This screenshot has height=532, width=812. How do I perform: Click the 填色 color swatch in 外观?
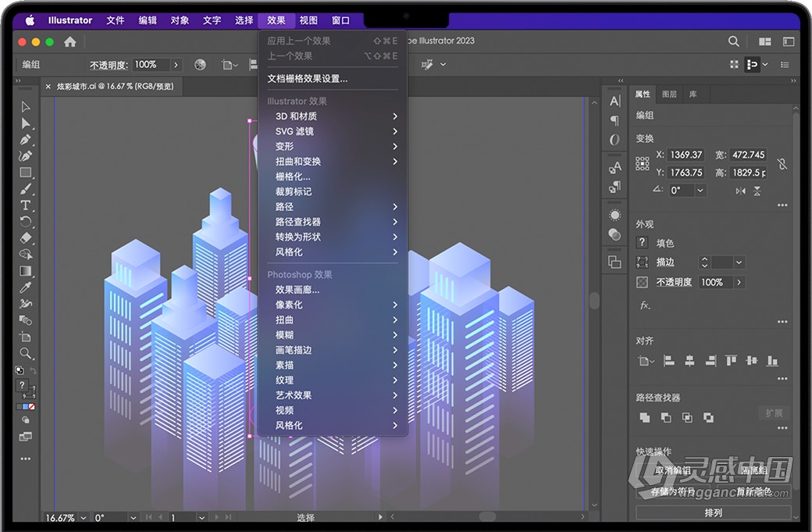[643, 242]
